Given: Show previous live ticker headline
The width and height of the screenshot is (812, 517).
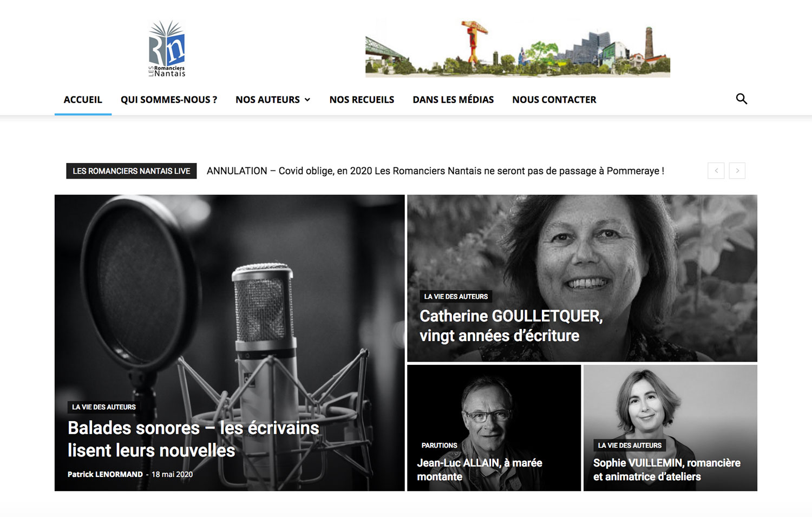Looking at the screenshot, I should point(716,171).
